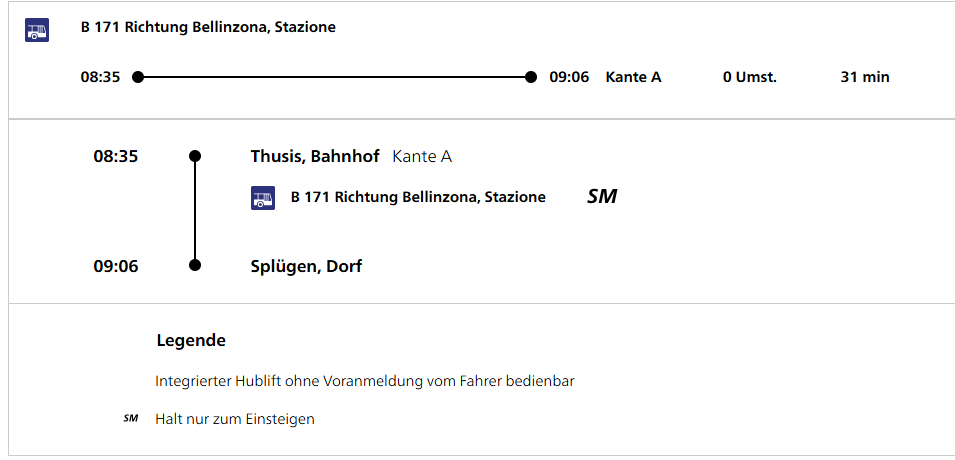Click the departure dot on the summary timeline
Screen dimensions: 955x460
[138, 77]
